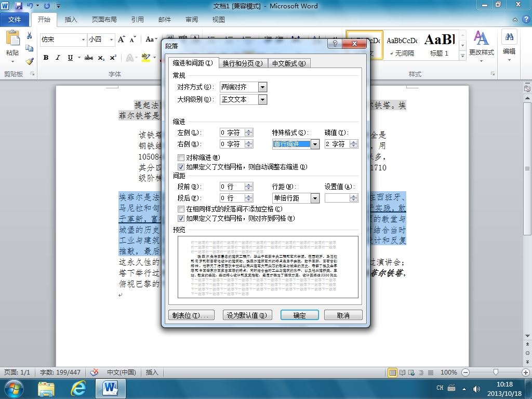Grow font size with large A icon

pos(122,39)
